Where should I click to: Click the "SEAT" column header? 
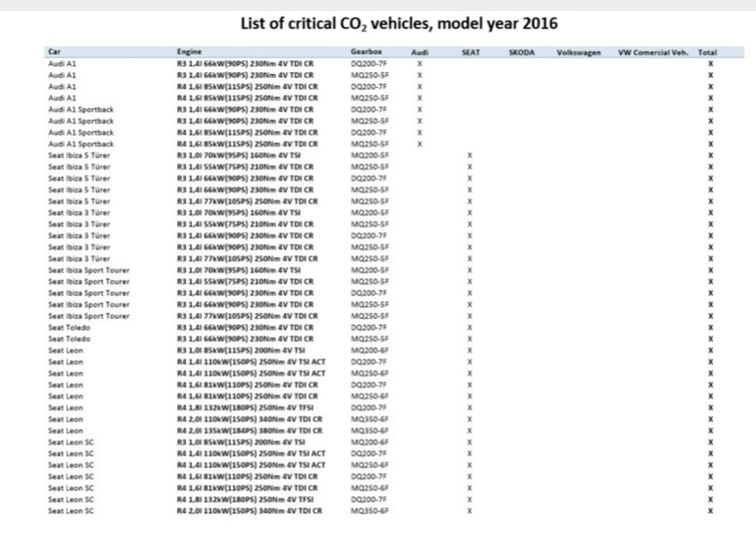coord(470,53)
